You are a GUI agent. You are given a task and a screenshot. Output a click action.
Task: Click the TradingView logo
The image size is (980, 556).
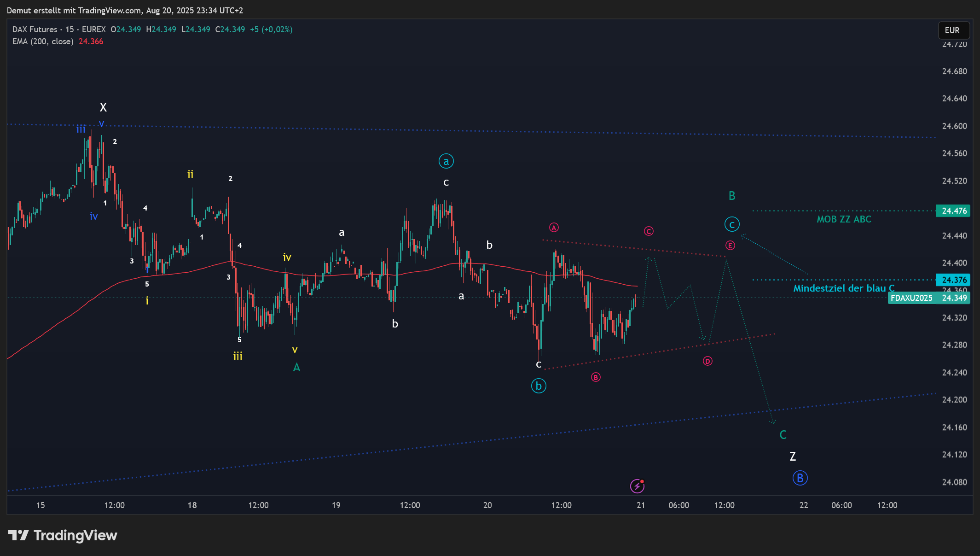click(x=63, y=535)
